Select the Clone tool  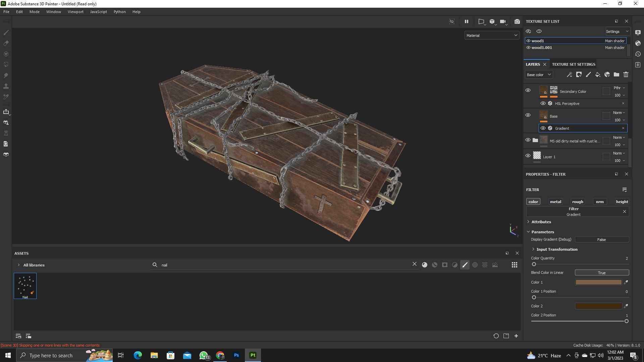pos(6,86)
